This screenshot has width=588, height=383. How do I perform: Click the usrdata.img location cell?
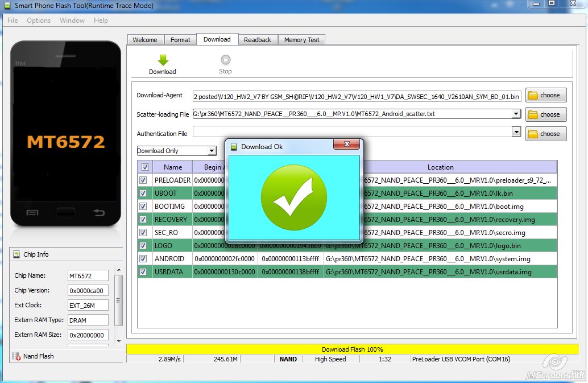(x=441, y=272)
